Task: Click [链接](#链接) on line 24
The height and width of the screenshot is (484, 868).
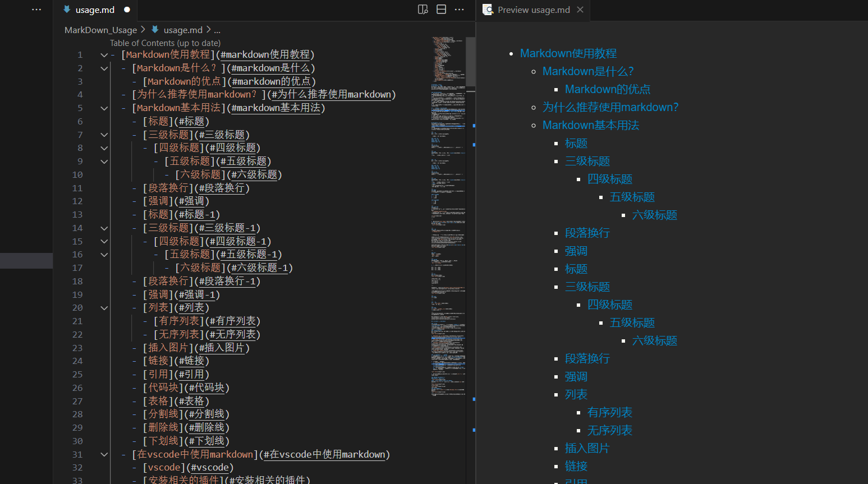Action: click(x=176, y=361)
